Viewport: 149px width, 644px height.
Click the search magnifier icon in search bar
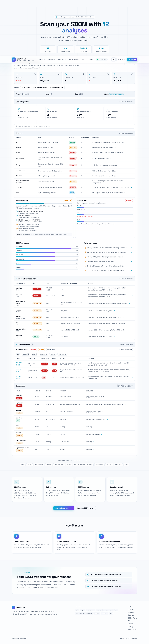tap(16, 126)
